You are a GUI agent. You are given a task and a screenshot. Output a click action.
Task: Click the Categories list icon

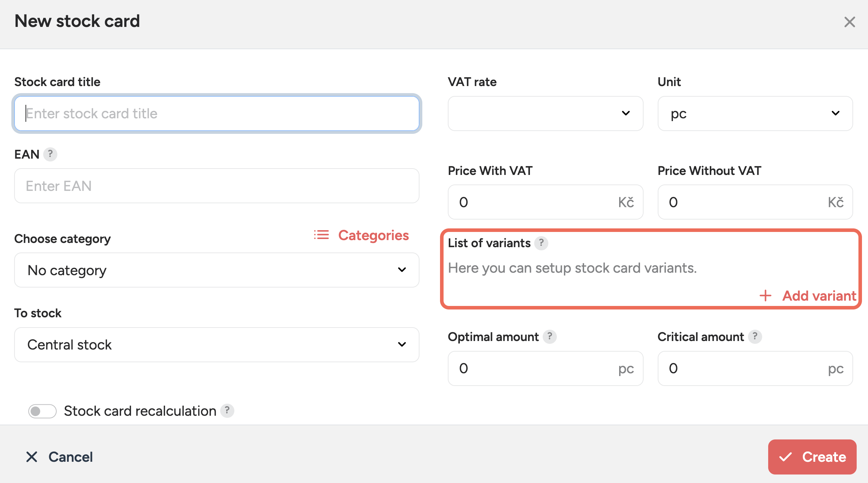(321, 235)
